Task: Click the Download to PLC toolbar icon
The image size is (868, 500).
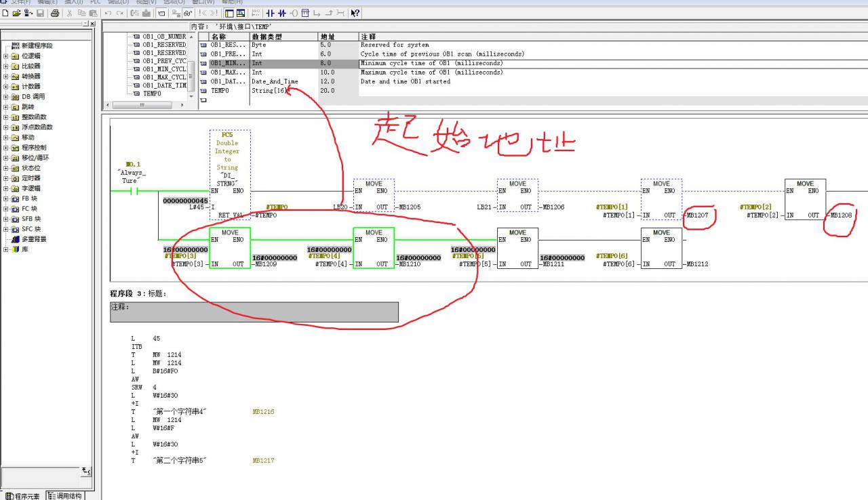Action: point(146,14)
